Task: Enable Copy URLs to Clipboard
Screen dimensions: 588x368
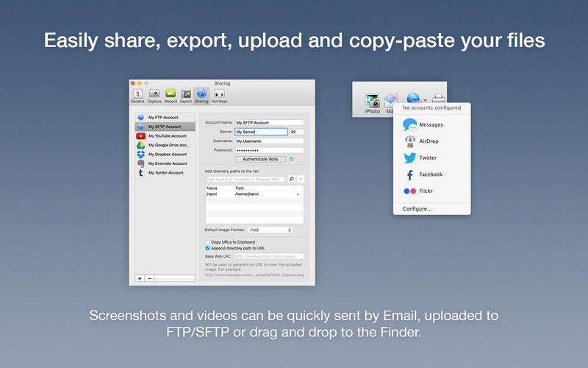Action: coord(207,241)
